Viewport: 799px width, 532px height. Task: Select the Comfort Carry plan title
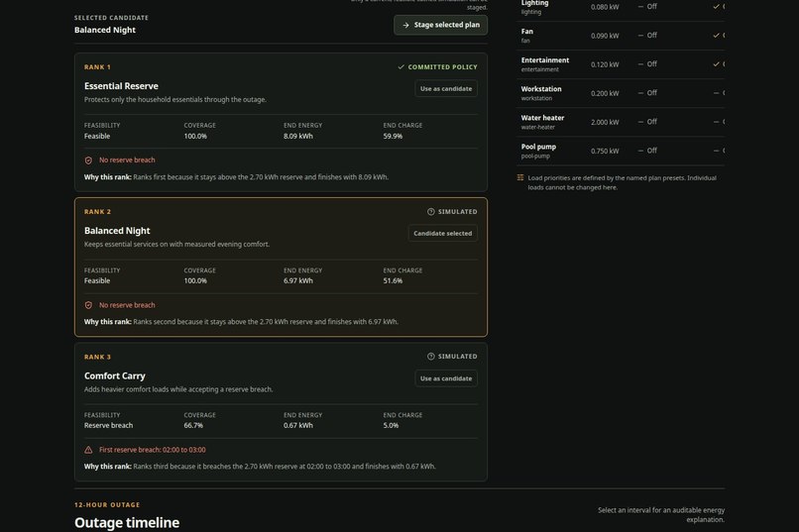(115, 375)
